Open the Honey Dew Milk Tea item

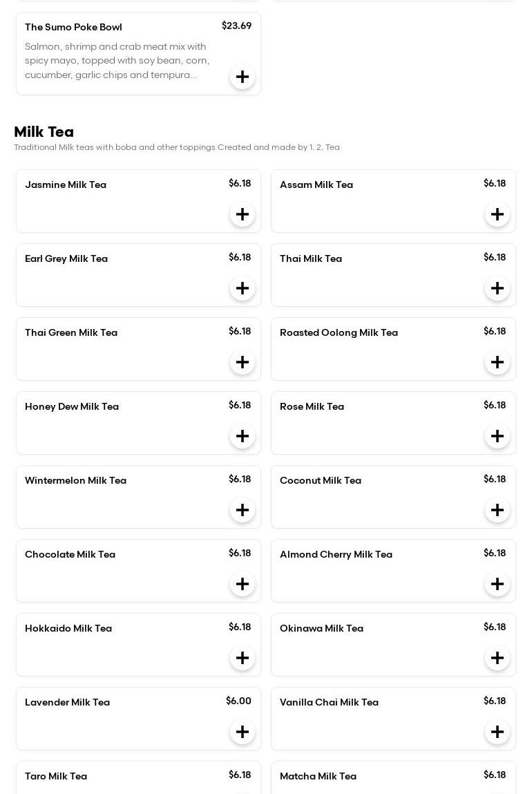[72, 407]
